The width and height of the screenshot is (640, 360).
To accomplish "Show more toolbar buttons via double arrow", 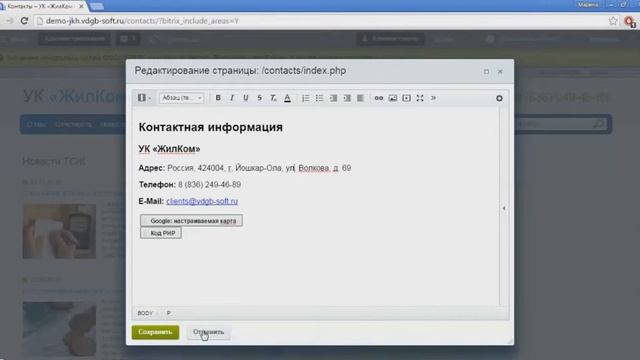I will (433, 98).
